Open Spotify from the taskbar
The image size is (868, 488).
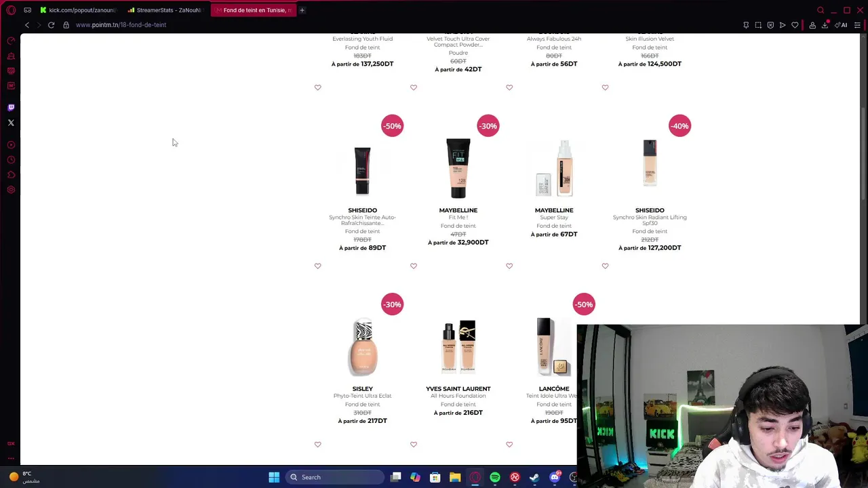point(495,477)
